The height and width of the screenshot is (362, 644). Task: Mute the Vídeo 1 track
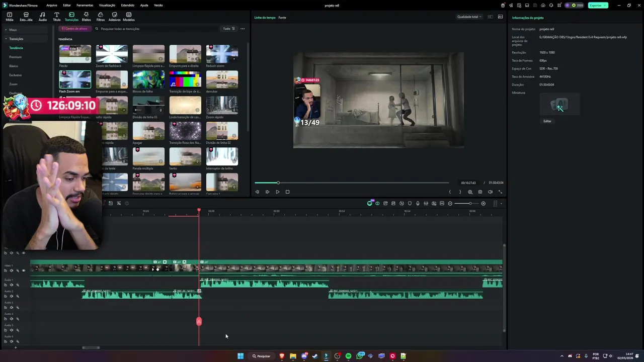(12, 270)
